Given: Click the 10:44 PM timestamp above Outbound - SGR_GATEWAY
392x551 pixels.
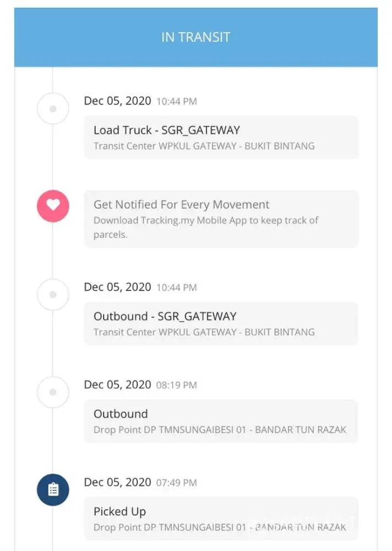Looking at the screenshot, I should (176, 288).
